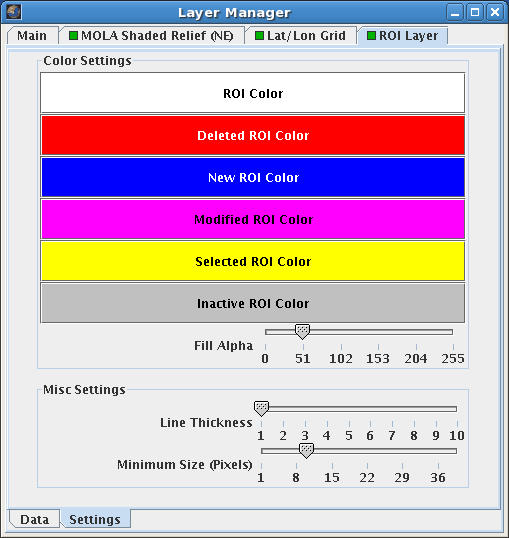Image resolution: width=509 pixels, height=538 pixels.
Task: Set Minimum Size slider to 36
Action: pos(438,451)
